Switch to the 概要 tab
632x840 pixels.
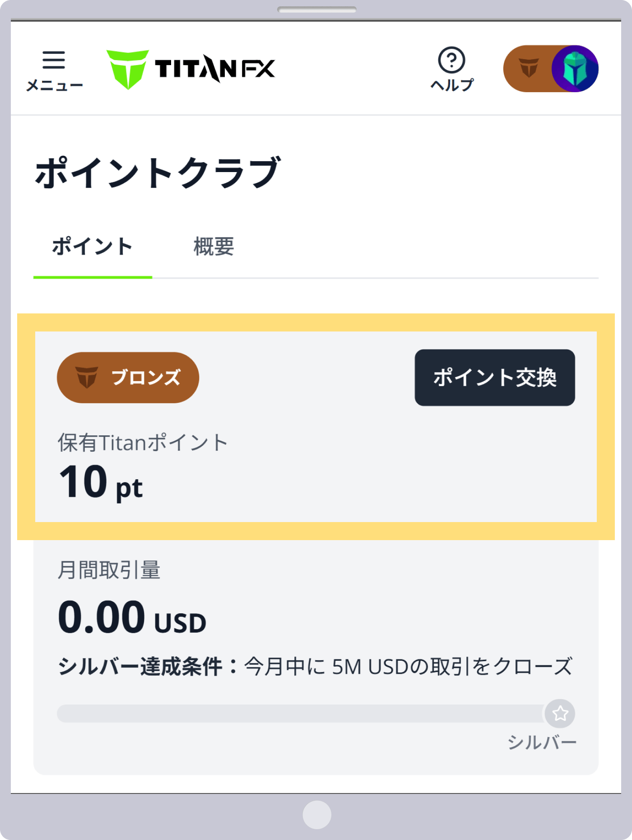pyautogui.click(x=214, y=247)
